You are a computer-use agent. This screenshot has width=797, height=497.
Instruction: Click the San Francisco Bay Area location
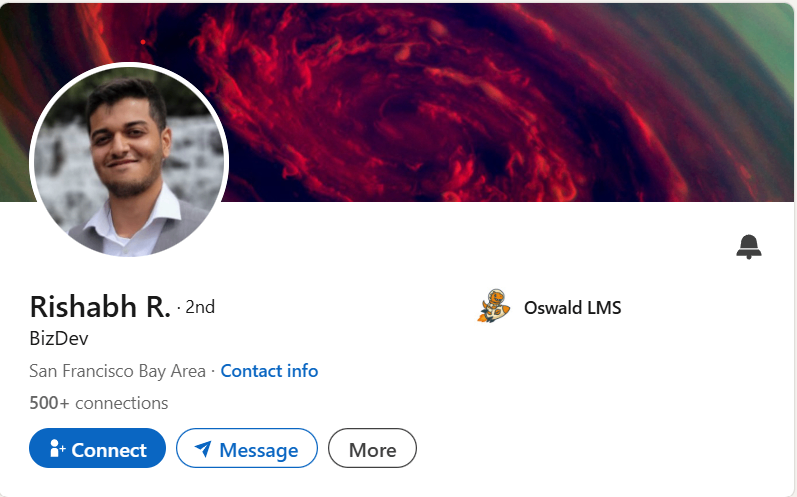(117, 371)
